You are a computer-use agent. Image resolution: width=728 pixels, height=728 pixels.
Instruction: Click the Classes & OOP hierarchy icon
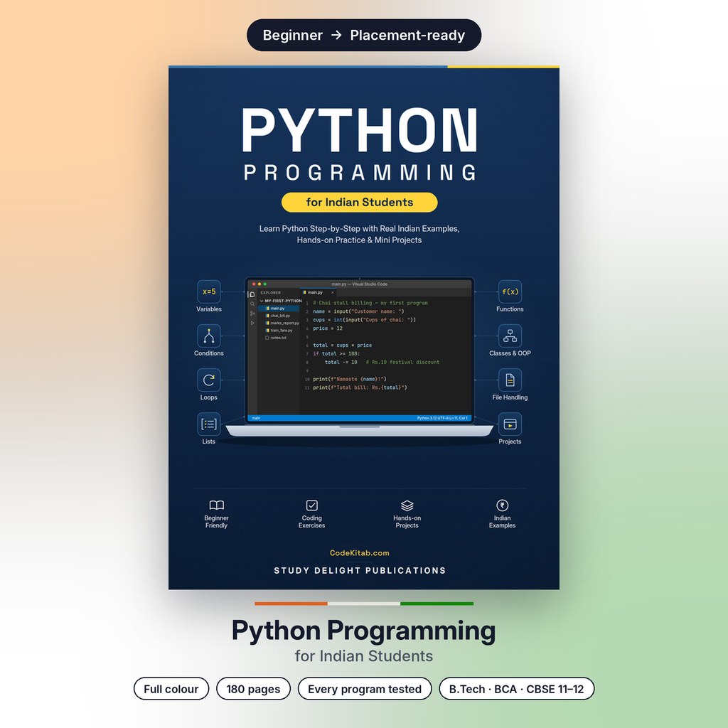click(510, 336)
